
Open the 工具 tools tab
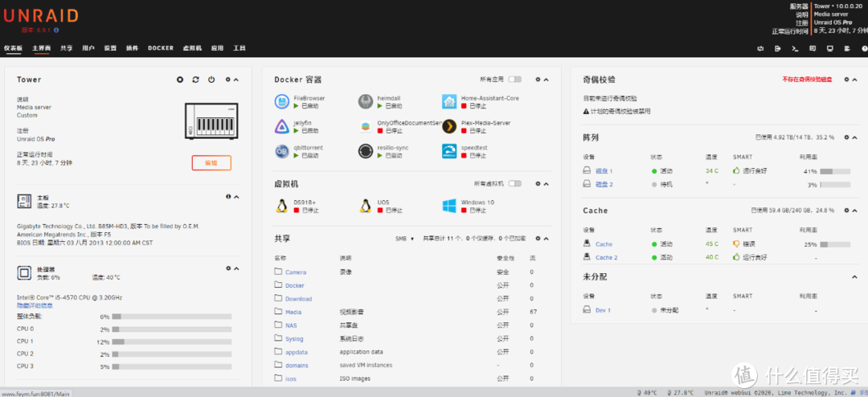point(240,48)
